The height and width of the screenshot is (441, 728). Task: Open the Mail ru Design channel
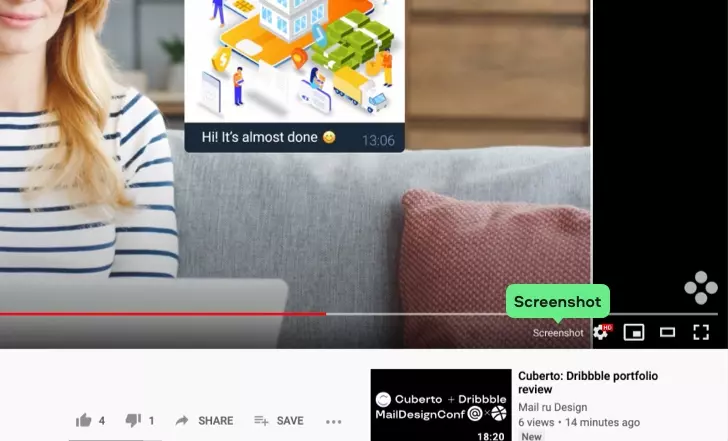(x=552, y=407)
